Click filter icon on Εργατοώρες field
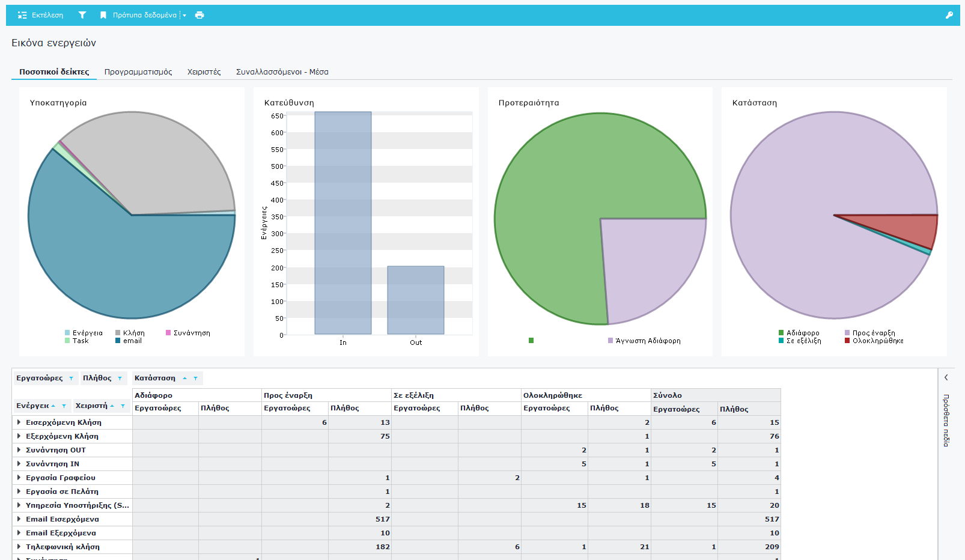This screenshot has height=560, width=965. (x=71, y=379)
